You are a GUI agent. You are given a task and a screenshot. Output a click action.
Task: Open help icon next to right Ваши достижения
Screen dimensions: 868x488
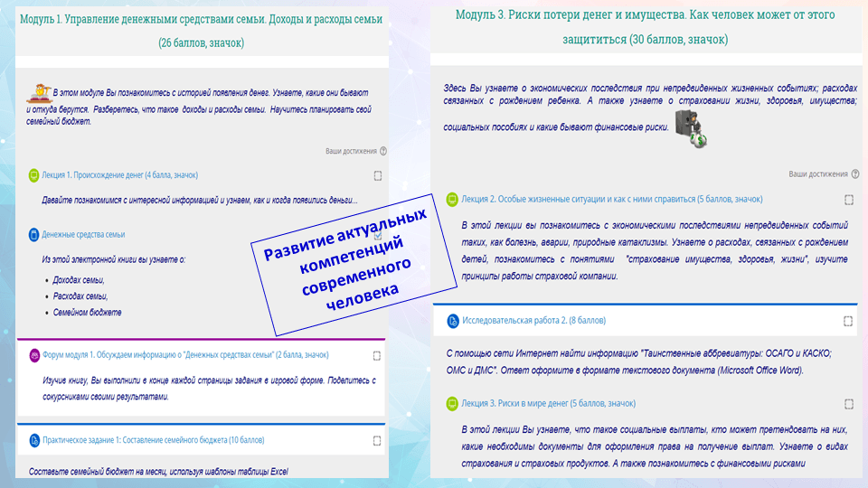point(855,174)
